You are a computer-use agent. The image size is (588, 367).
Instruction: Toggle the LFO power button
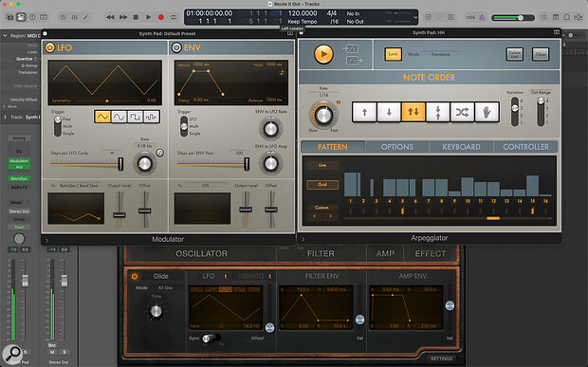tap(50, 48)
